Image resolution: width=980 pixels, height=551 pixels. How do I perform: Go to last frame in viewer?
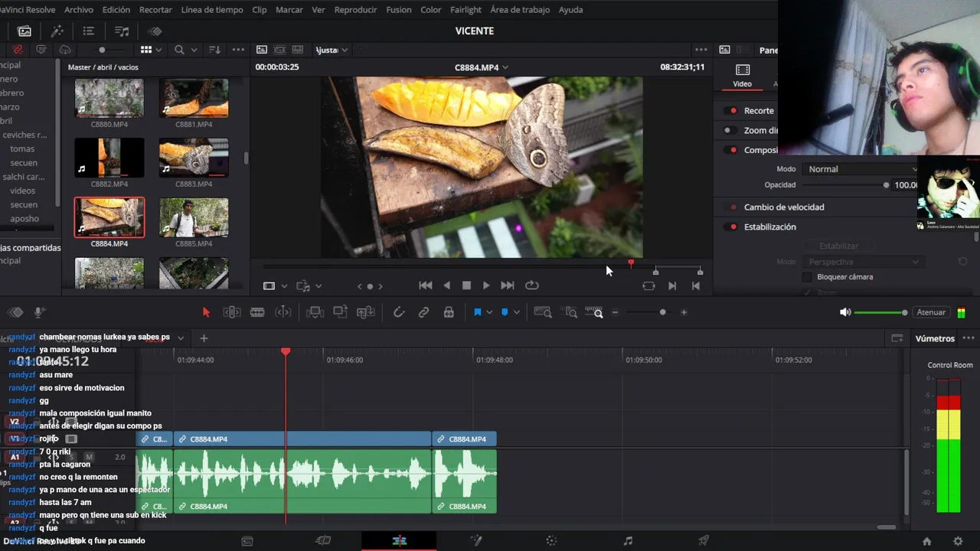click(x=507, y=285)
